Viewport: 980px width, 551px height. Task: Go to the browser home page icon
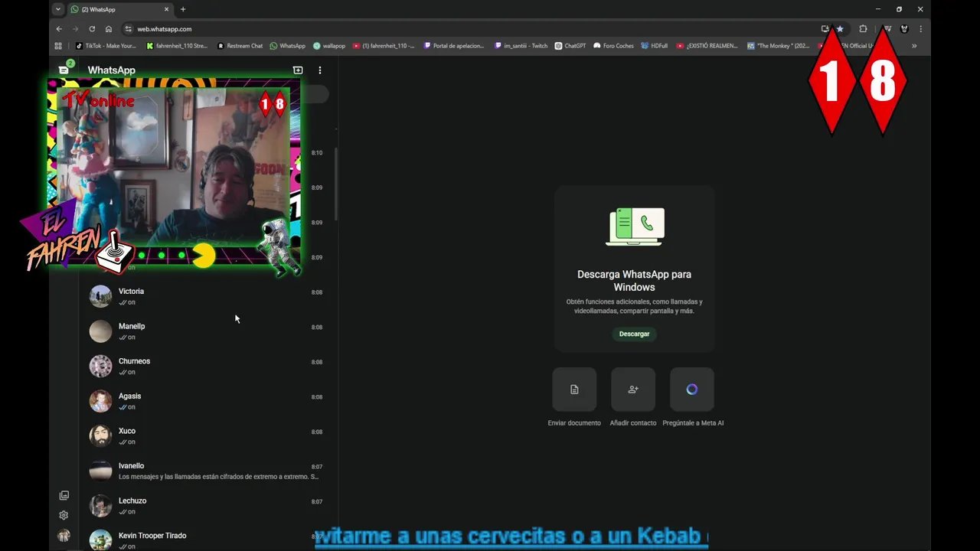[x=109, y=29]
